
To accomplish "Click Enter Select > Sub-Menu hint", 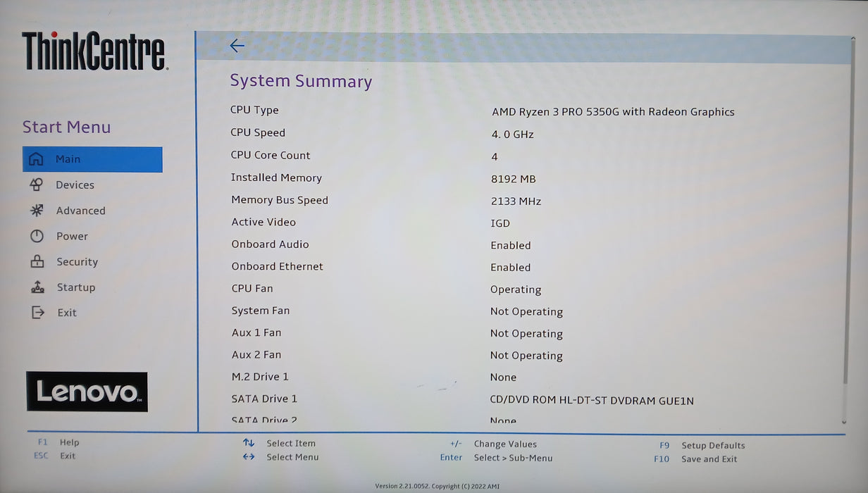I will (496, 458).
